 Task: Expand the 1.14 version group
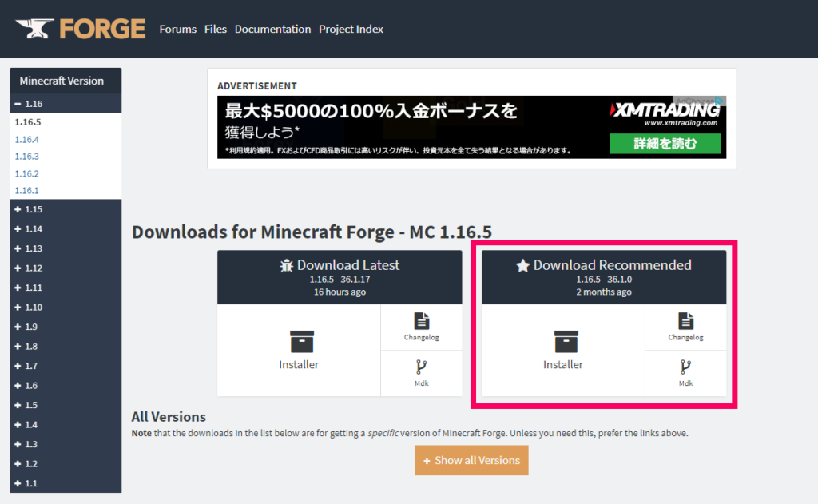pyautogui.click(x=66, y=229)
